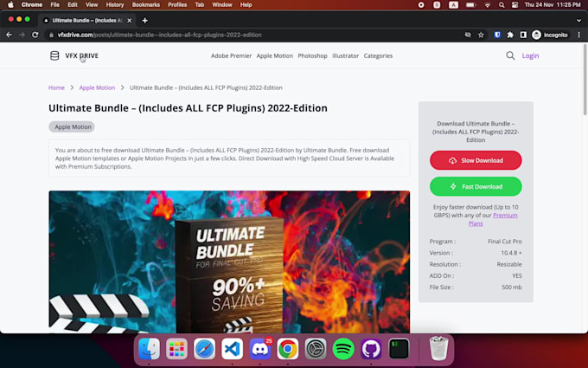Open the Extensions puzzle piece icon
The height and width of the screenshot is (368, 588).
[510, 35]
